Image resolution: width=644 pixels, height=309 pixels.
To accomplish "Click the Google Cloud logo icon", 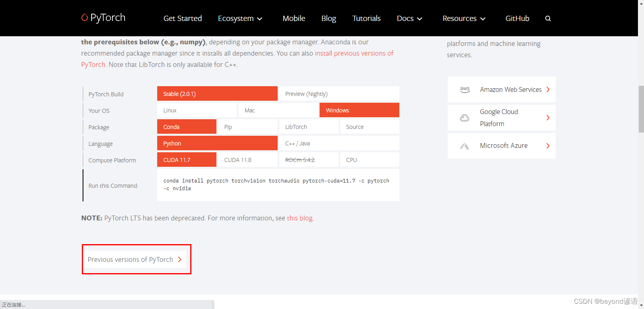I will pyautogui.click(x=465, y=118).
